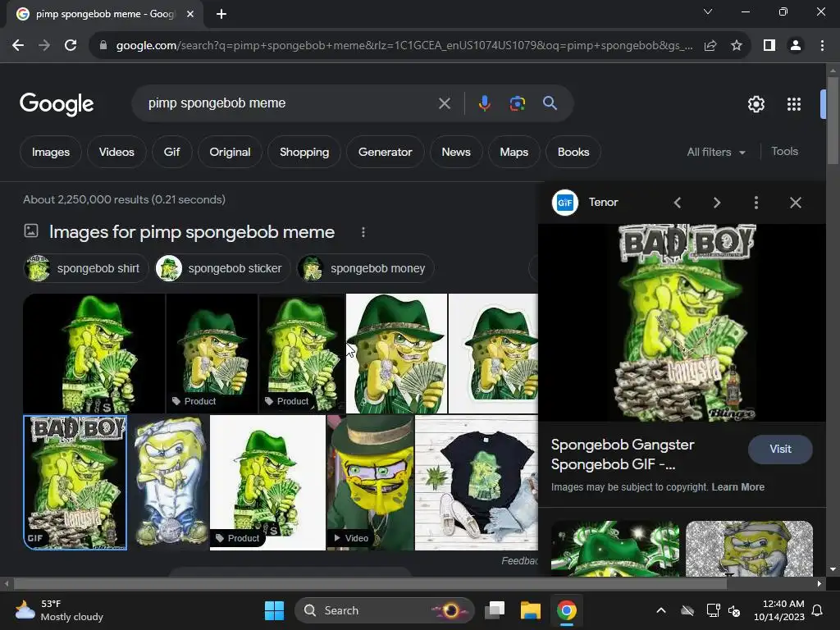Select the Original filter chip
The height and width of the screenshot is (630, 840).
(230, 152)
